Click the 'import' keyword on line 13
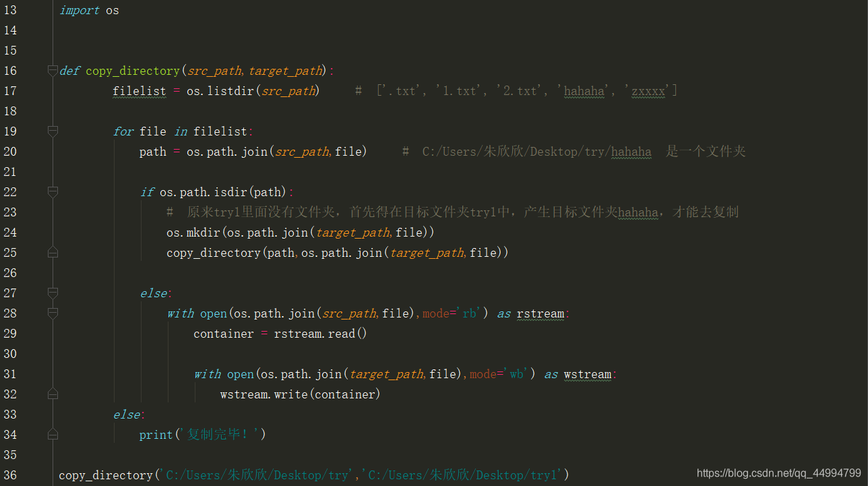Image resolution: width=868 pixels, height=486 pixels. [x=80, y=10]
